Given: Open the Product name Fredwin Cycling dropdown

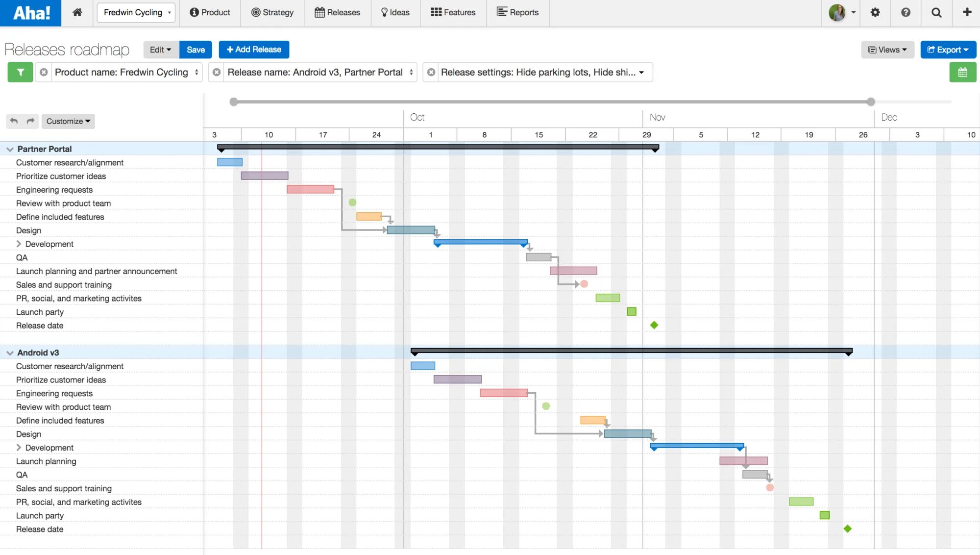Looking at the screenshot, I should (x=126, y=72).
